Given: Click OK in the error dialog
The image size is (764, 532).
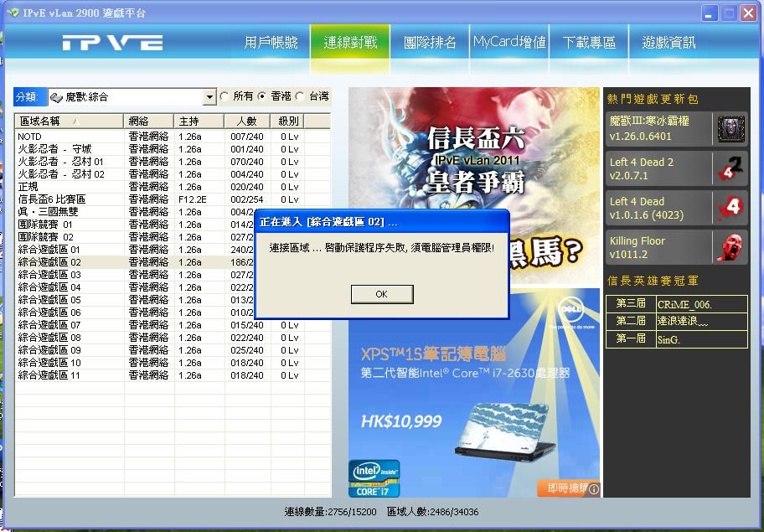Looking at the screenshot, I should tap(382, 294).
